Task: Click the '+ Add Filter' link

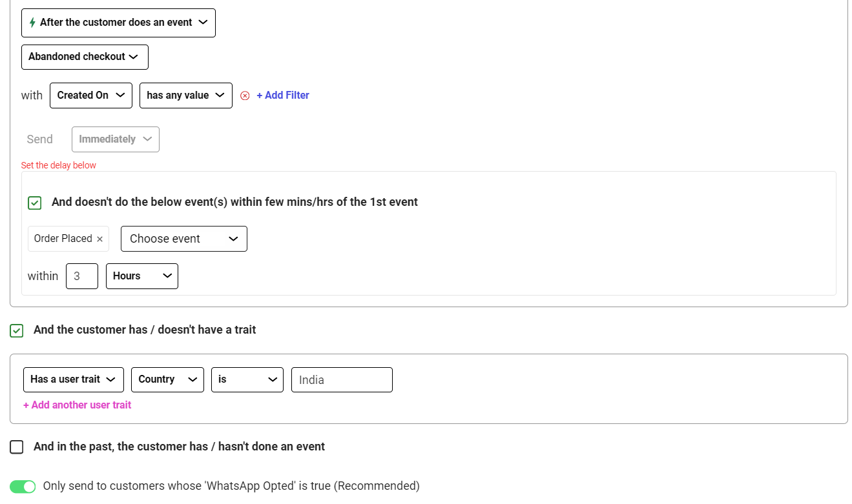Action: (x=283, y=95)
